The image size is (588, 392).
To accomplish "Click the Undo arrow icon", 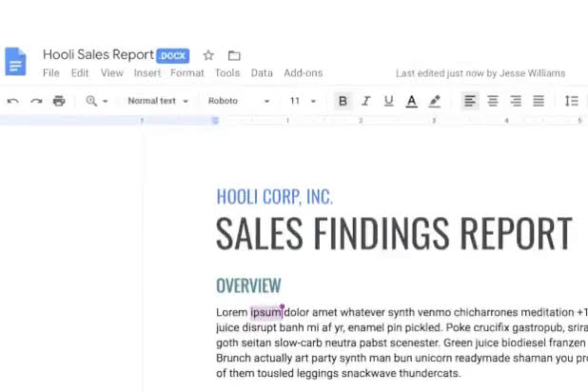I will point(13,101).
